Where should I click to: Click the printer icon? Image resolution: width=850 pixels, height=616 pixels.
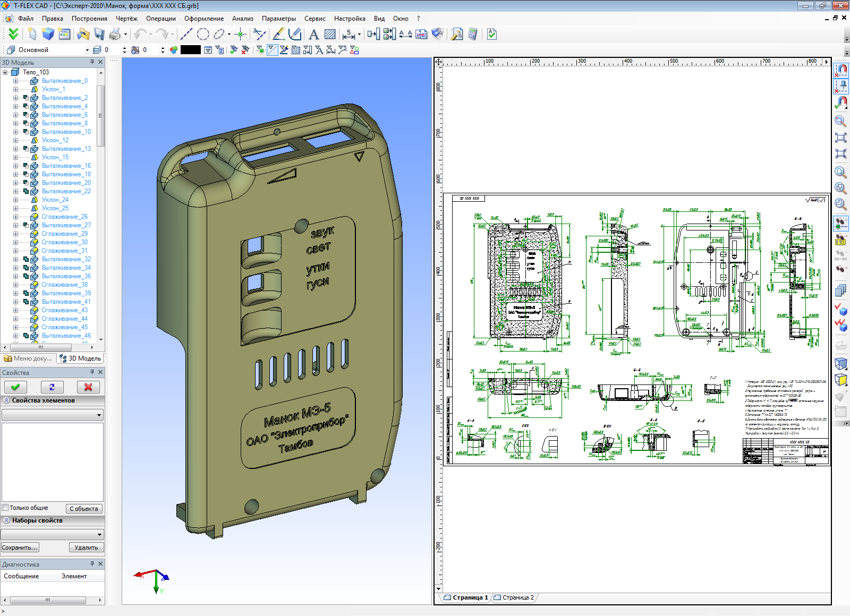[x=114, y=35]
